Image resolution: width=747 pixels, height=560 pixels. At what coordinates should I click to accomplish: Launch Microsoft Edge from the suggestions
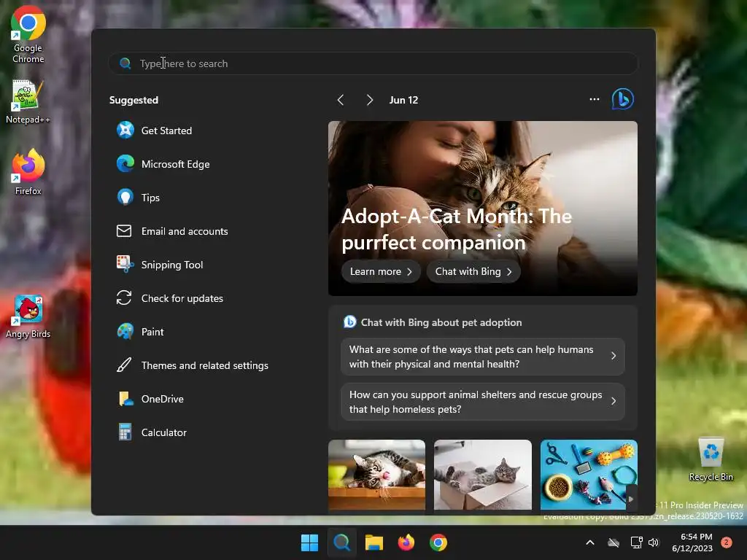[x=163, y=164]
